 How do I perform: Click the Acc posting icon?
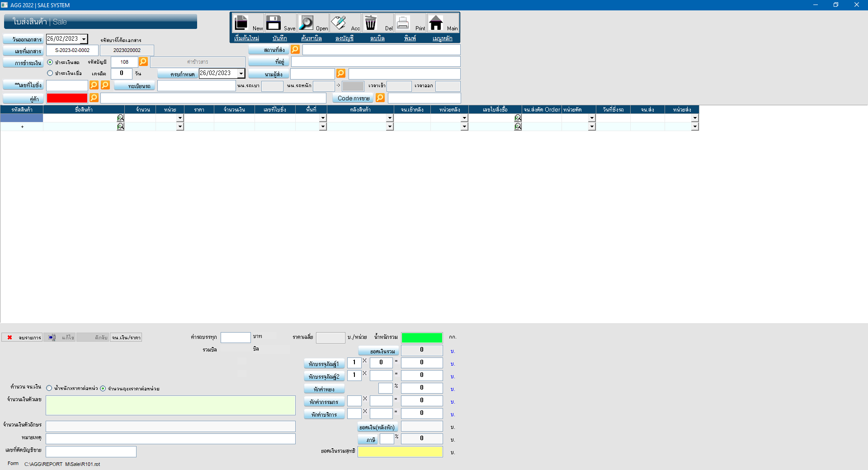[x=339, y=23]
